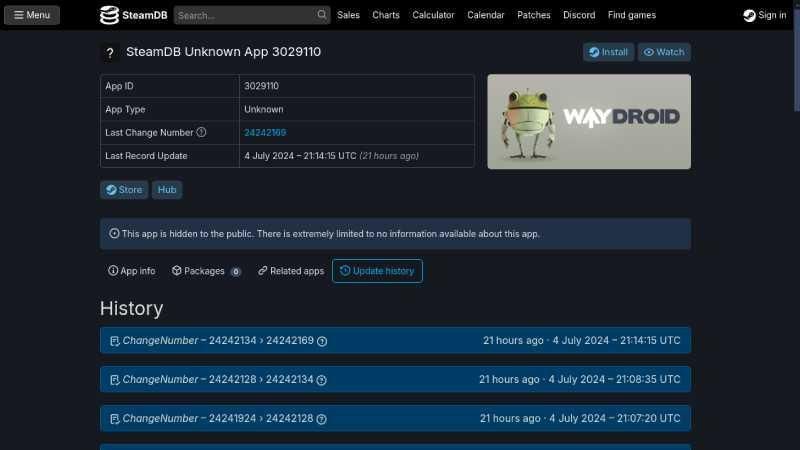Select the Related apps tab
The width and height of the screenshot is (800, 450).
[291, 271]
